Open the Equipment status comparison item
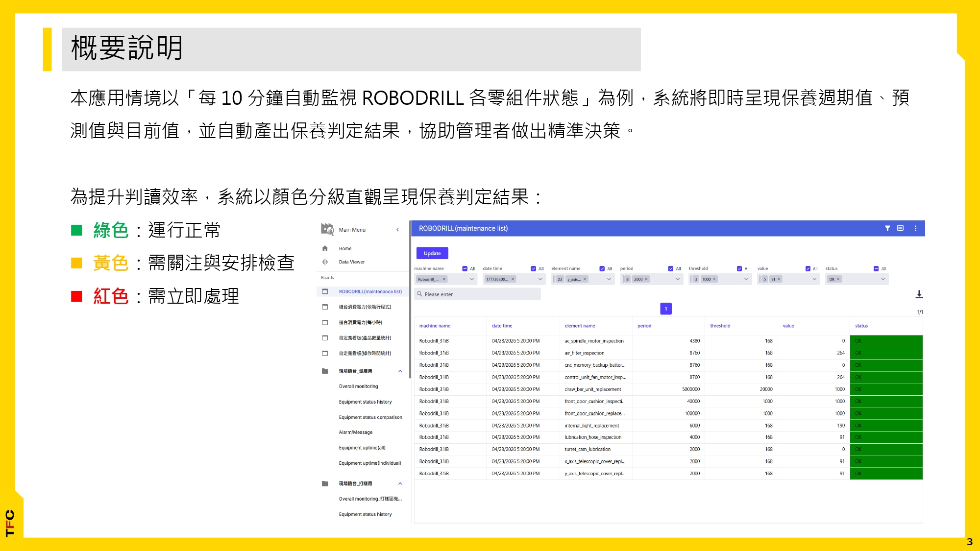This screenshot has width=980, height=551. [370, 417]
